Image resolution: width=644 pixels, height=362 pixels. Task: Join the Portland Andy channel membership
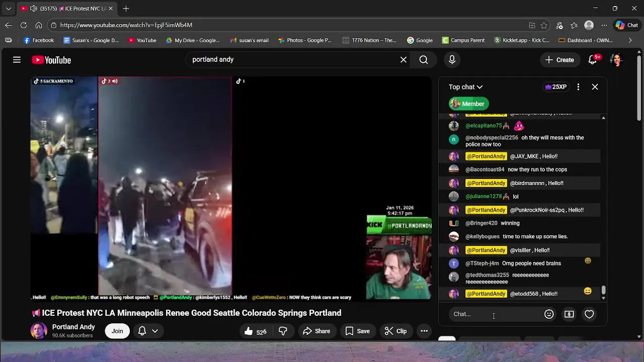point(117,331)
